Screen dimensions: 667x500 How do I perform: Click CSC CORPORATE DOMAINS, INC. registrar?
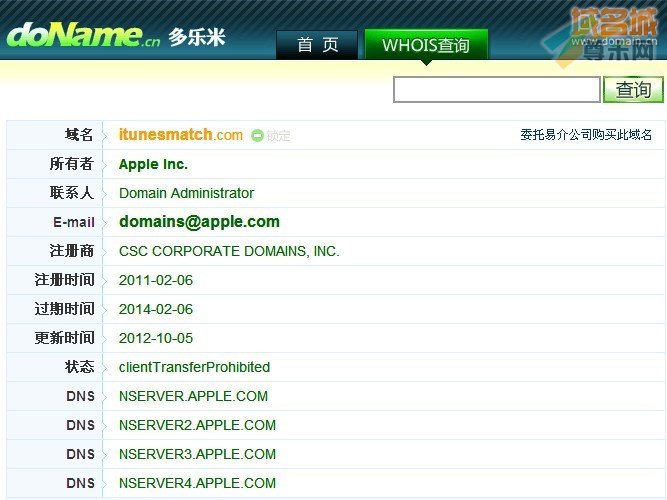coord(229,251)
